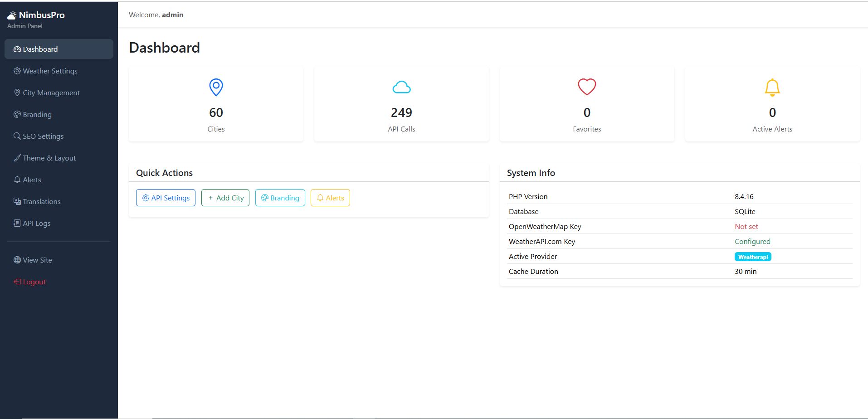Click the blue location pin above Cities
Image resolution: width=868 pixels, height=419 pixels.
pos(216,87)
